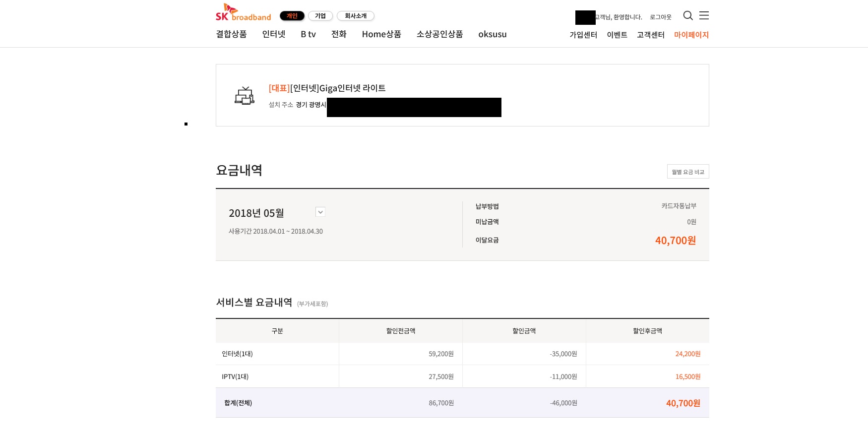This screenshot has height=439, width=868.
Task: Open the 마이페이지 link
Action: pyautogui.click(x=691, y=35)
